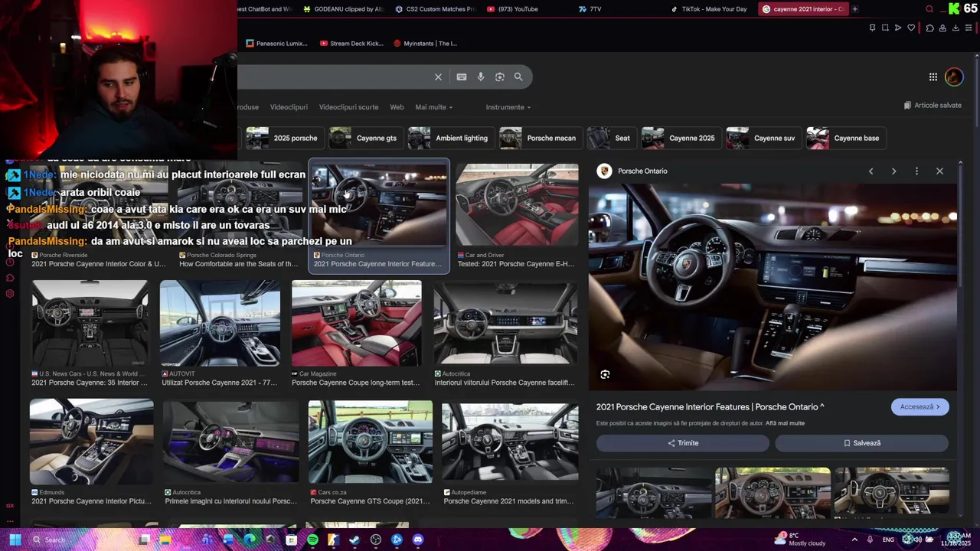Show next image in preview panel

(893, 171)
